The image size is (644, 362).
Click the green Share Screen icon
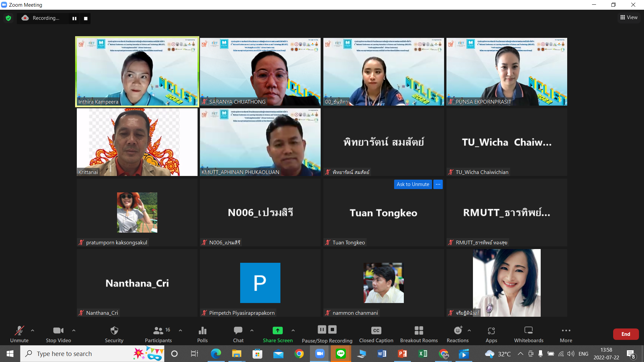pyautogui.click(x=277, y=330)
